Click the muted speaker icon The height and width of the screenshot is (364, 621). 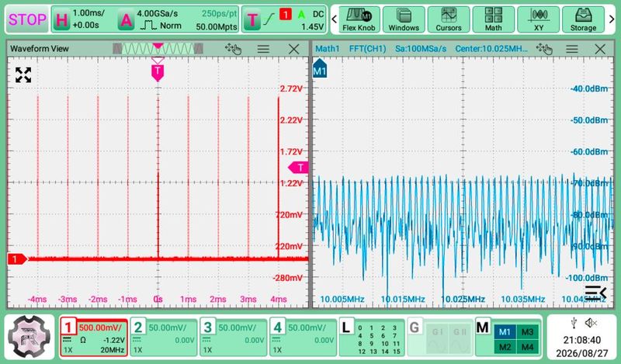point(591,323)
